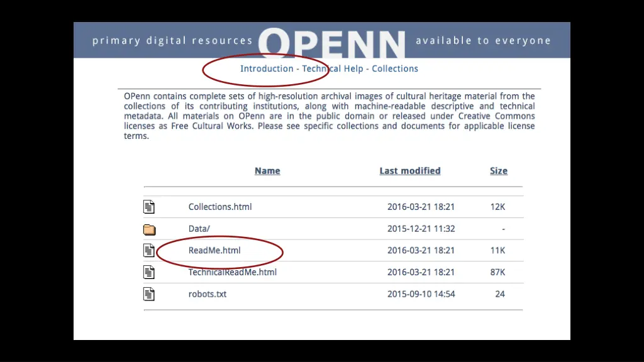Click the OPenn description paragraph
The width and height of the screenshot is (644, 362).
click(x=330, y=116)
